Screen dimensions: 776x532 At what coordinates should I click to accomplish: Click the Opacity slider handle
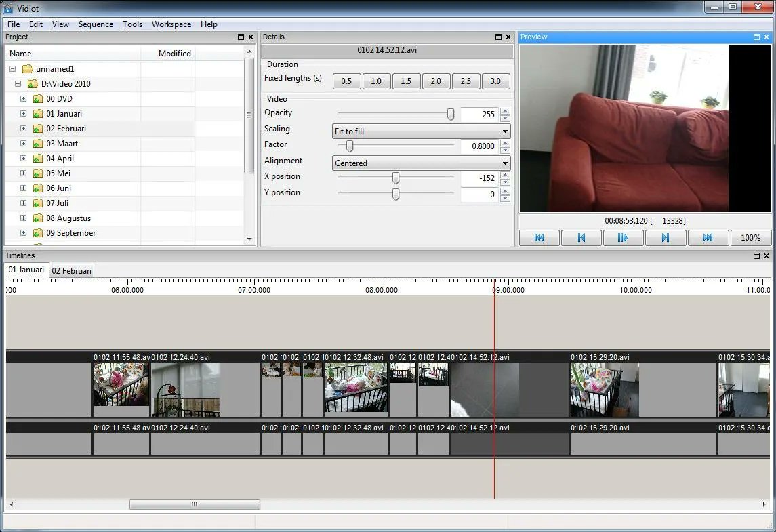pyautogui.click(x=451, y=115)
